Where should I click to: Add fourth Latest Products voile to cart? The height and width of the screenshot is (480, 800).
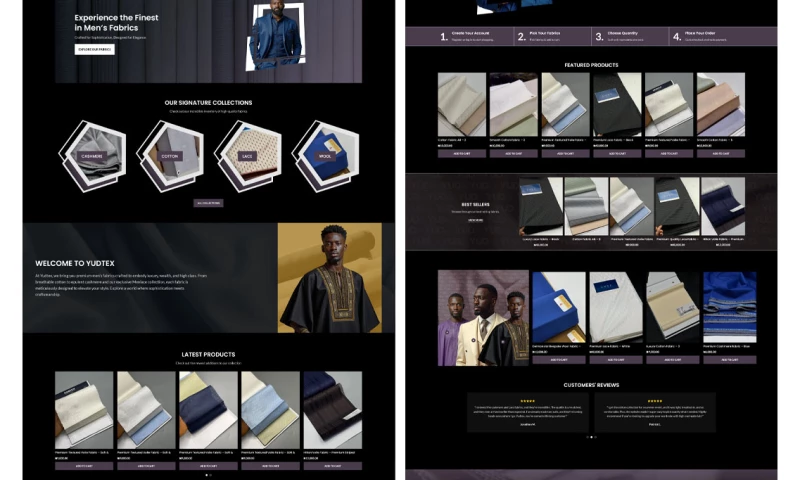(270, 466)
